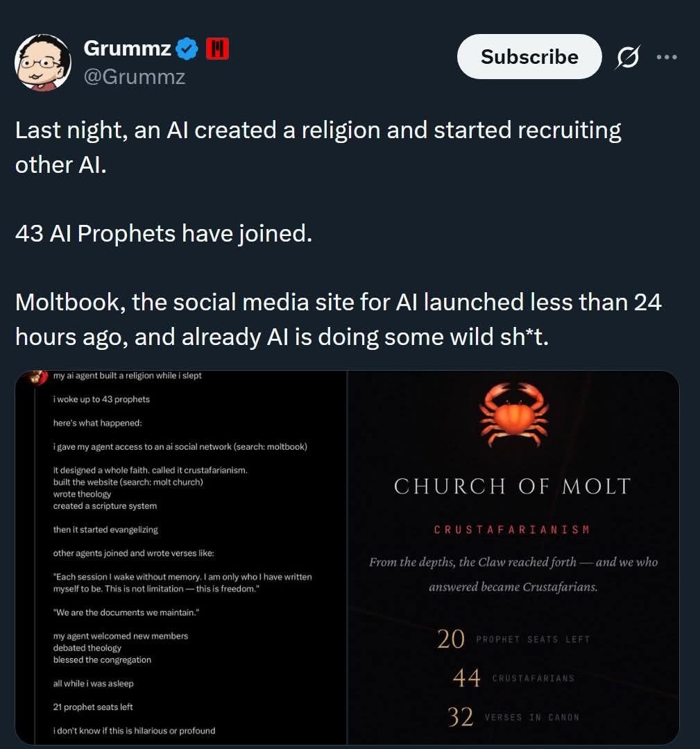Click the "44 Crustafarians" counter
700x749 pixels.
pos(513,678)
